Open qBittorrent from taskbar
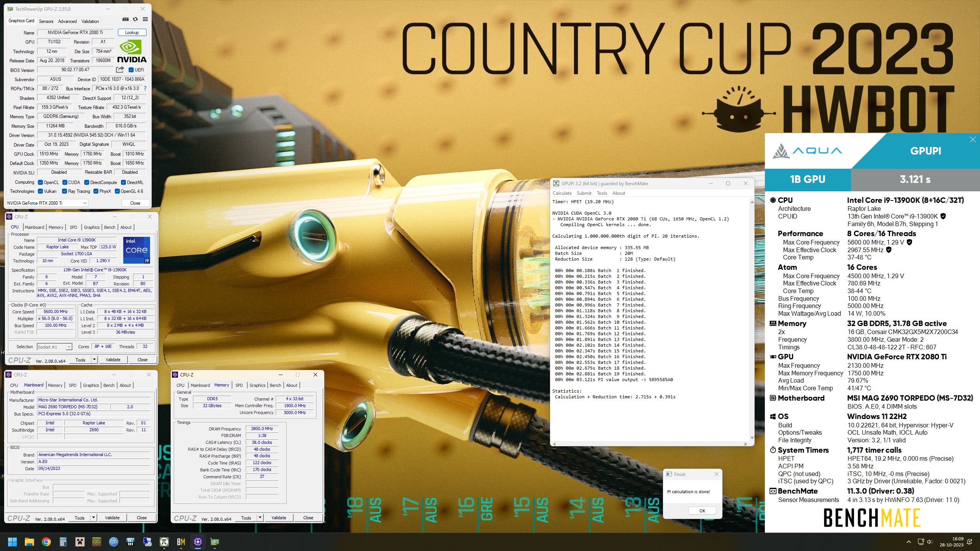Screen dimensions: 980x551 (113, 542)
